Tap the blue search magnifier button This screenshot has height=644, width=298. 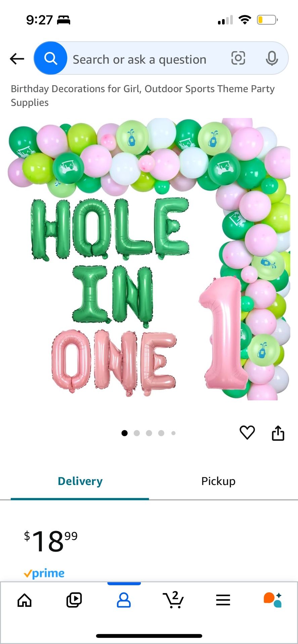[x=50, y=58]
